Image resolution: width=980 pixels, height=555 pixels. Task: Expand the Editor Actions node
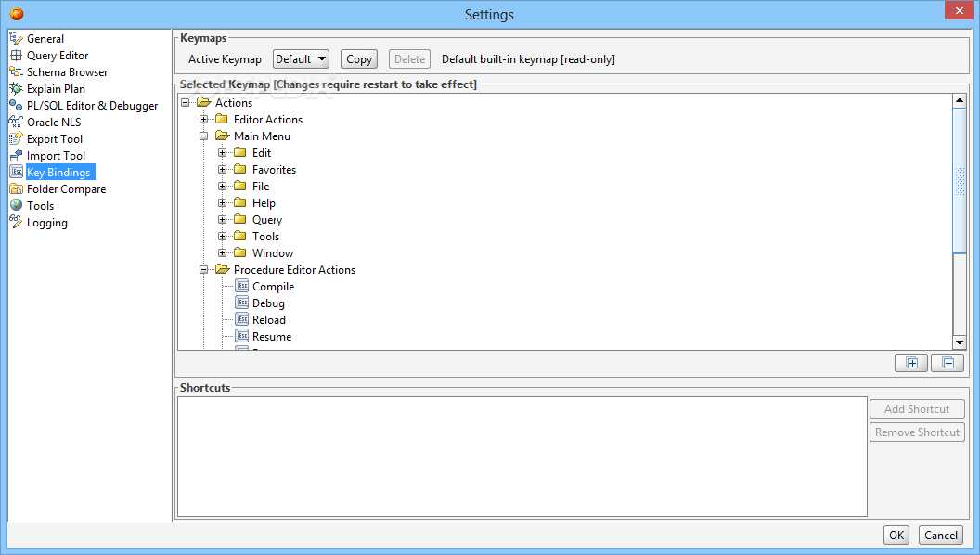tap(204, 120)
